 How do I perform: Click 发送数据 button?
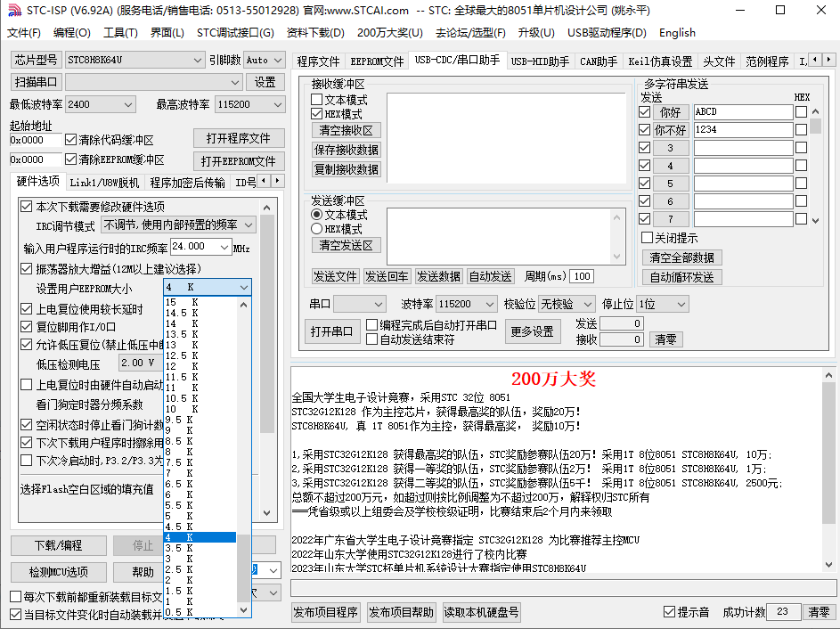click(438, 276)
